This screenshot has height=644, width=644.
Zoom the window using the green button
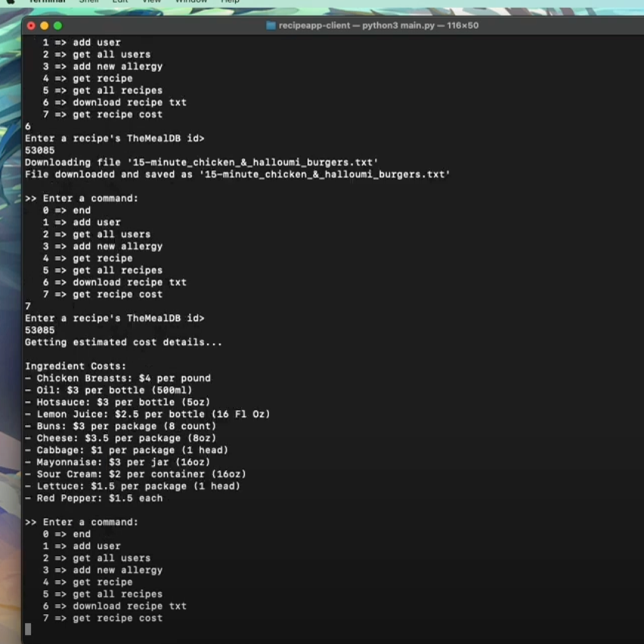57,26
